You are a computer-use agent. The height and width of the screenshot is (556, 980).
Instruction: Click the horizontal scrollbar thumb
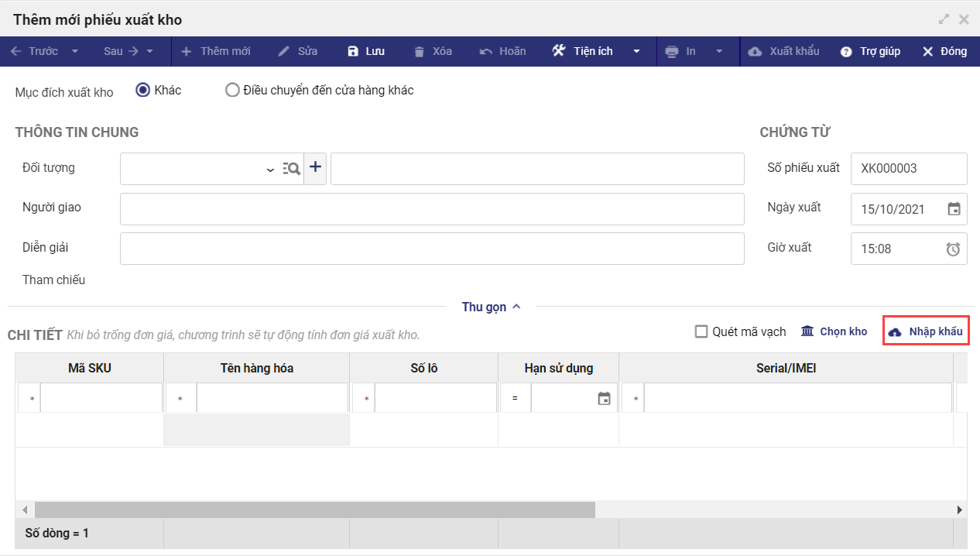[315, 510]
